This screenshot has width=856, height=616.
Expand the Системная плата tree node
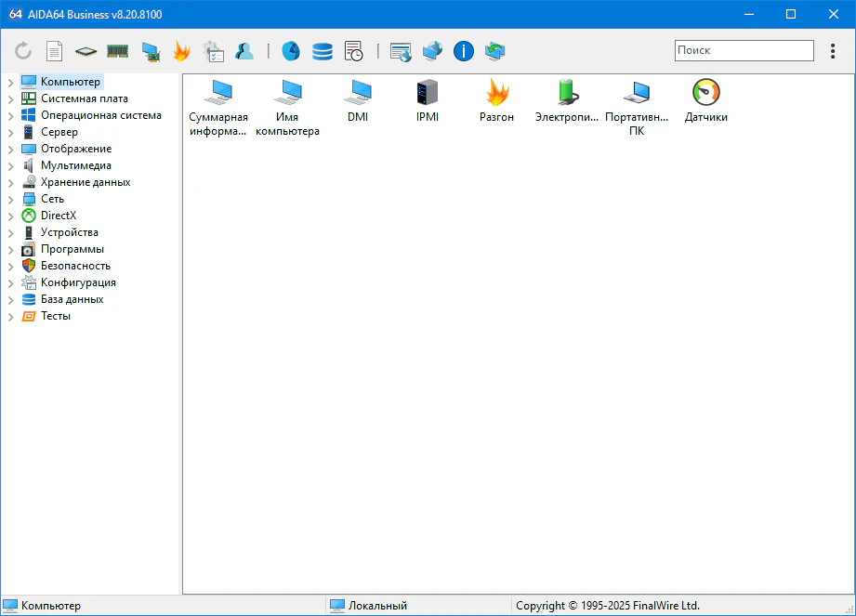click(x=11, y=99)
